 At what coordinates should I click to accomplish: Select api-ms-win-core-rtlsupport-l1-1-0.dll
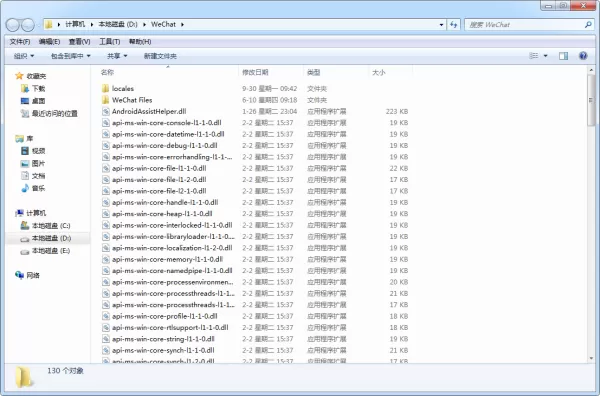point(170,328)
